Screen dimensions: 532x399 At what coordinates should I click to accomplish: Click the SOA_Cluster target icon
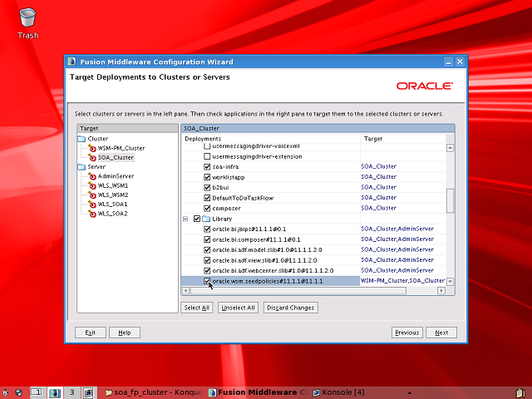point(92,157)
